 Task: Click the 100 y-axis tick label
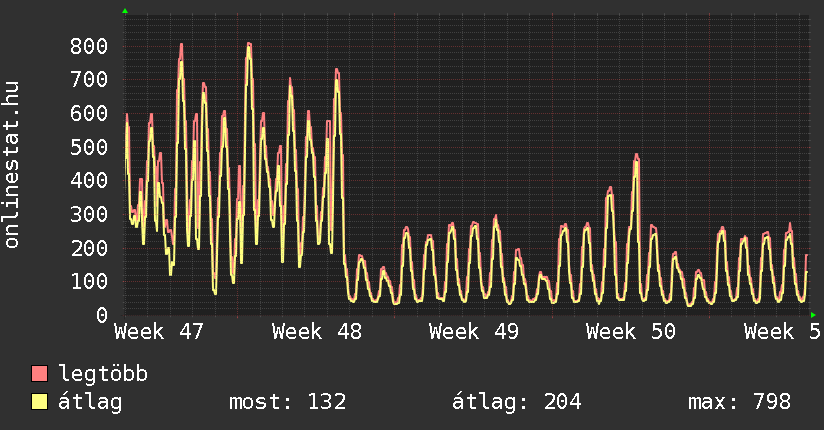(x=89, y=281)
